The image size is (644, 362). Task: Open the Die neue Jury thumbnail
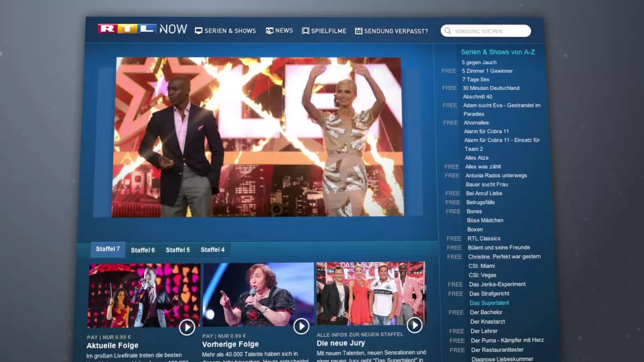point(372,293)
